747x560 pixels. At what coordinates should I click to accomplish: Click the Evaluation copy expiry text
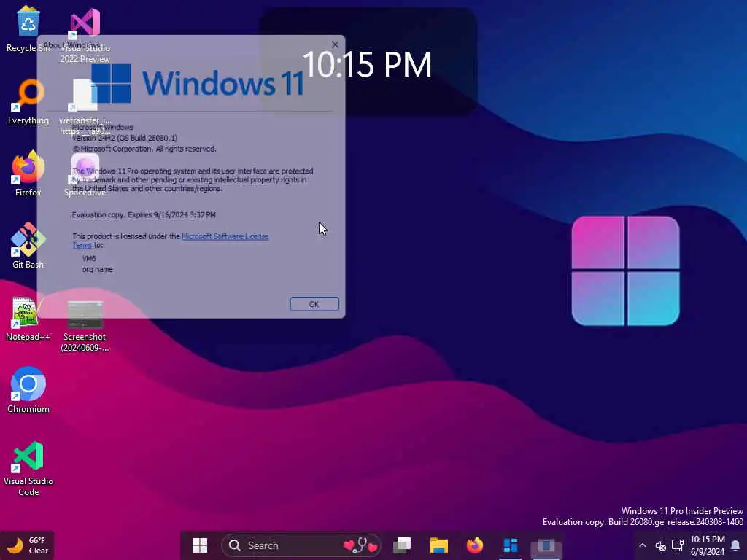tap(144, 215)
